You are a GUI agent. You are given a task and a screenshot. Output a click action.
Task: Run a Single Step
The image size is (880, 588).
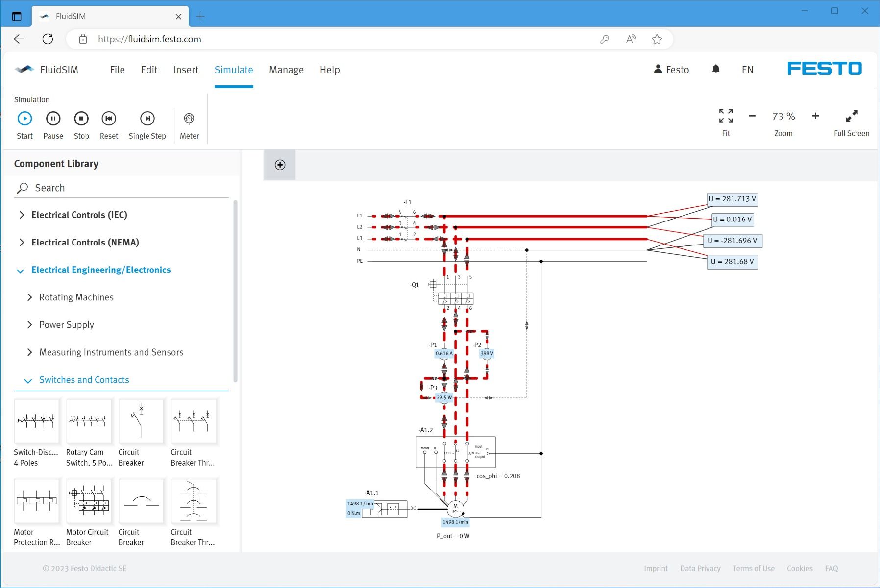(x=147, y=125)
